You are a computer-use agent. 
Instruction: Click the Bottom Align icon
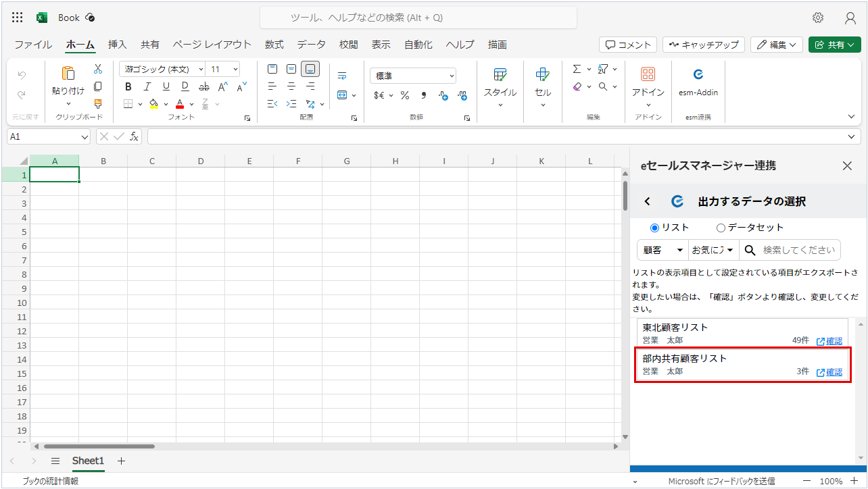(x=310, y=69)
